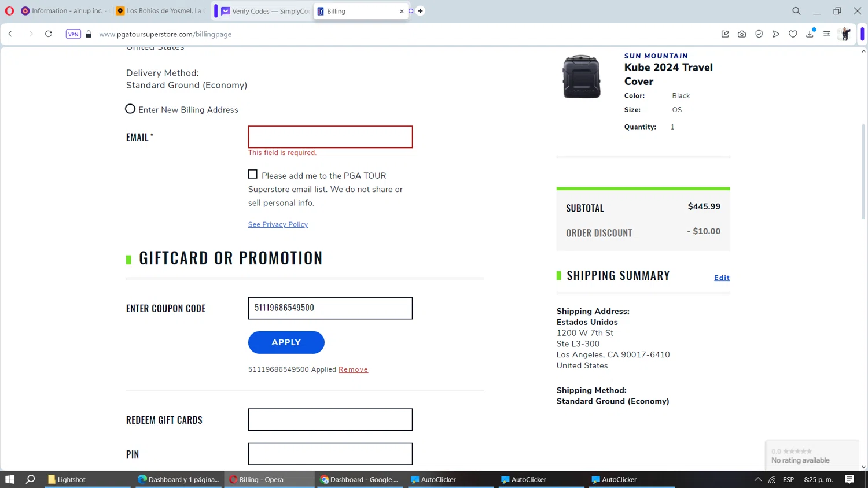
Task: Open the Kube 2024 Travel Cover title
Action: (x=668, y=74)
